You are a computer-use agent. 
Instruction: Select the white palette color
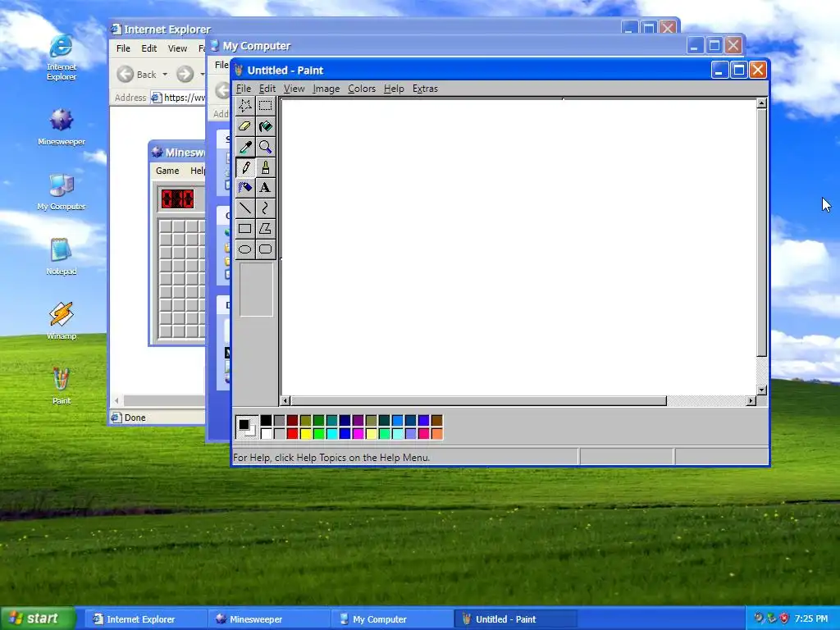tap(266, 433)
